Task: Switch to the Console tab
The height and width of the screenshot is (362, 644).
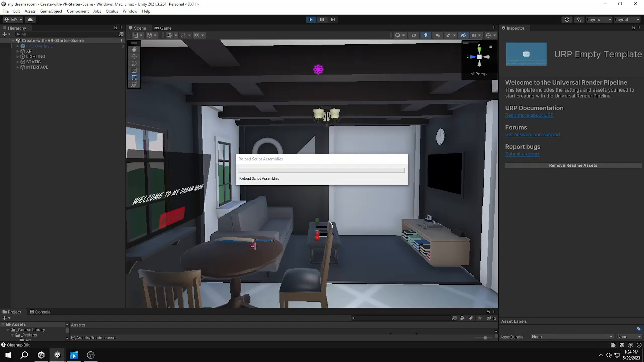Action: coord(40,312)
